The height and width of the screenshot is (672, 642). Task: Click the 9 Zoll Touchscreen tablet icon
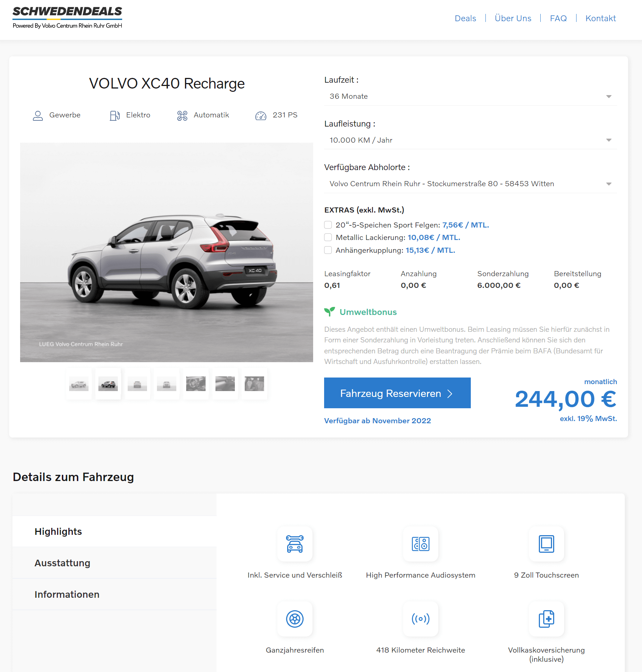pyautogui.click(x=546, y=544)
